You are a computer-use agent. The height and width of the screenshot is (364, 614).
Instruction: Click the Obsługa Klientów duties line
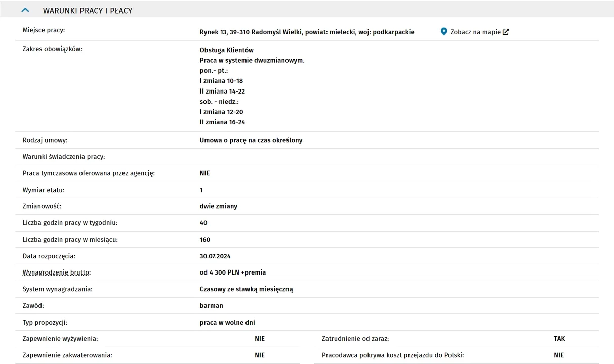(227, 50)
